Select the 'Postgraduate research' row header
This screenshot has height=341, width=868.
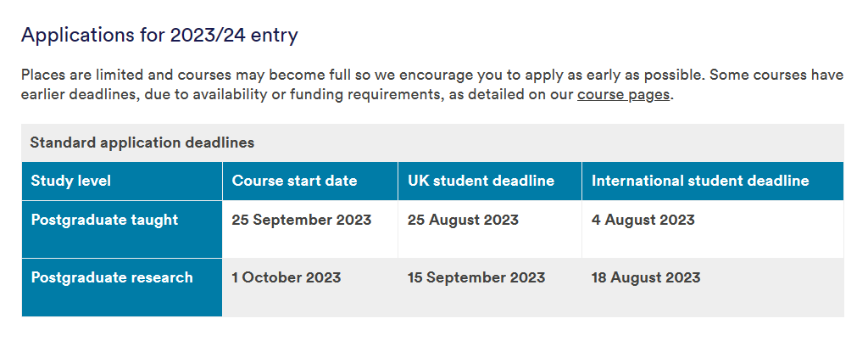coord(112,277)
